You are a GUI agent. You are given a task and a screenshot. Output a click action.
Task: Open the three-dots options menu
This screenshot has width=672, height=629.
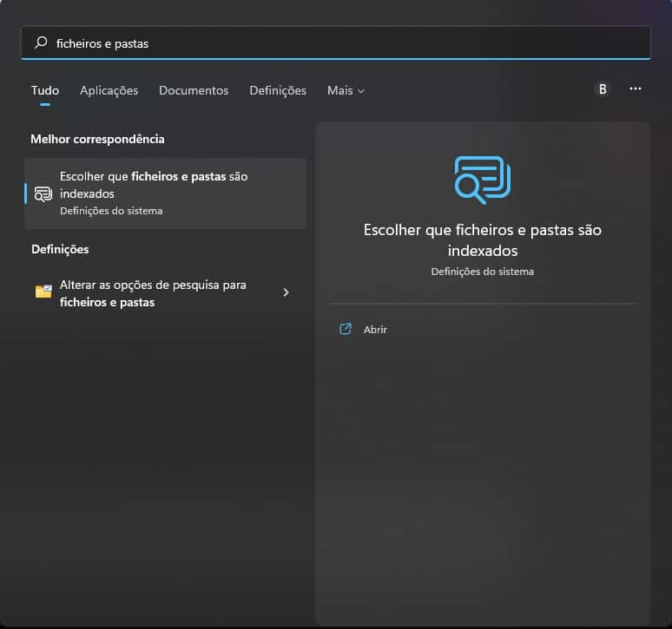[636, 88]
